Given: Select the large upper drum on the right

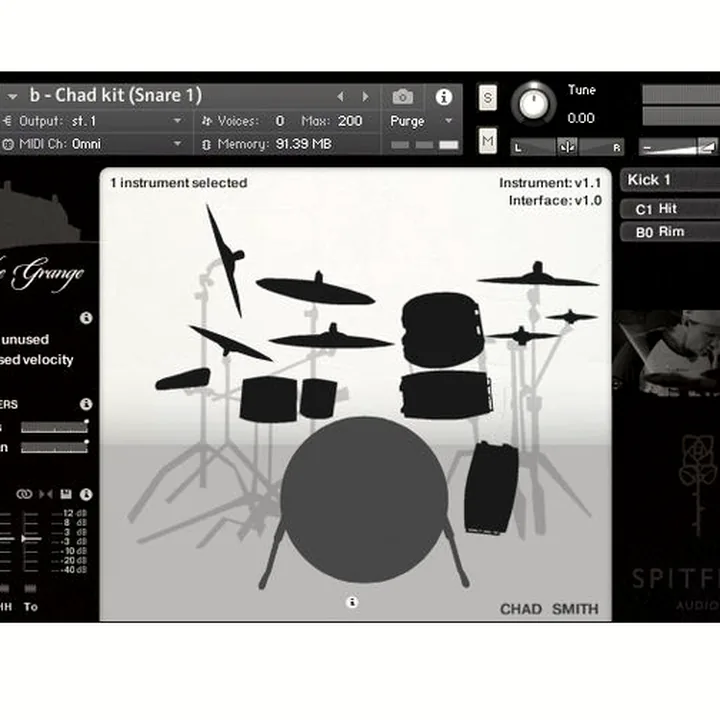Looking at the screenshot, I should coord(442,330).
